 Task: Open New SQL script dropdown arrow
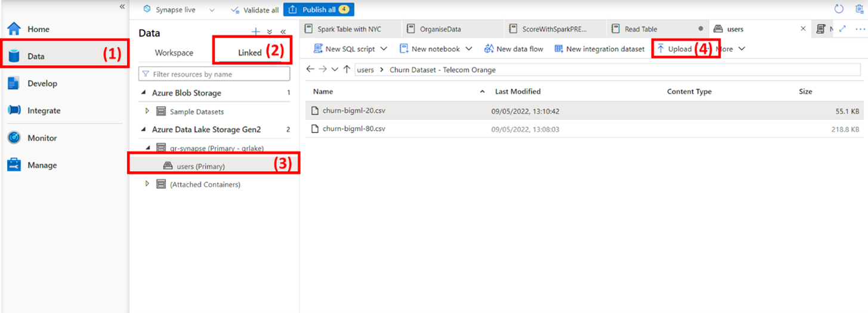click(x=384, y=49)
